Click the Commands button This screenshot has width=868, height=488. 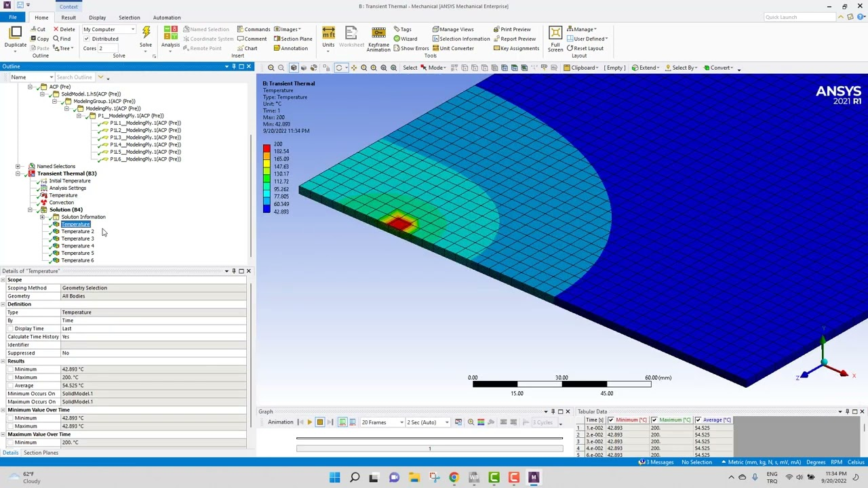coord(254,29)
